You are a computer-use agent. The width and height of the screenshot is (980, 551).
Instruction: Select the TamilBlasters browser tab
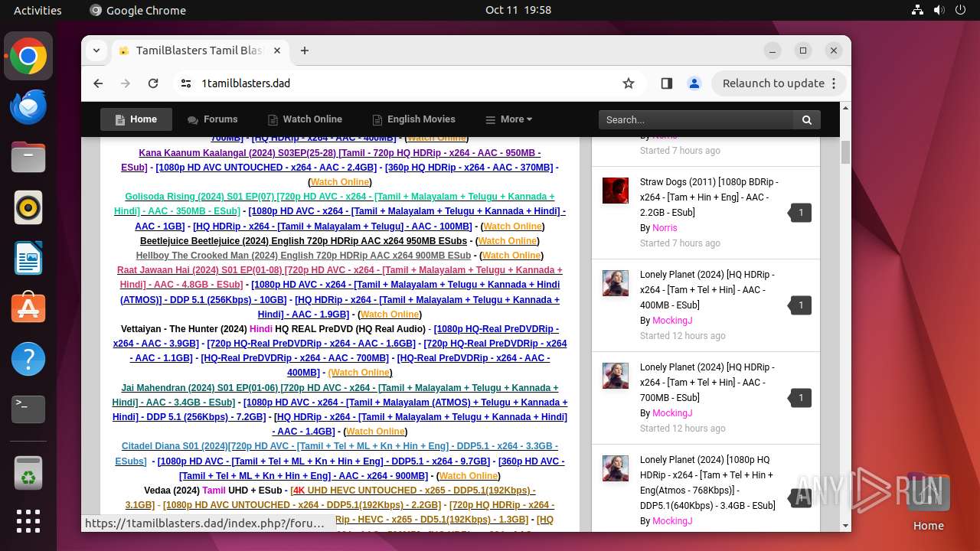(x=199, y=51)
